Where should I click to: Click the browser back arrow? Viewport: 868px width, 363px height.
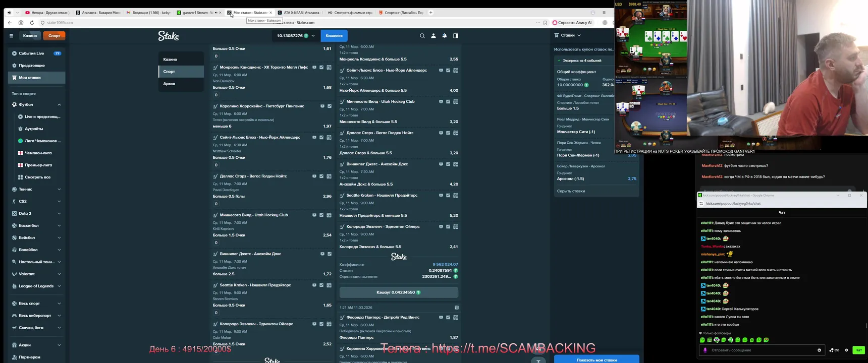pos(10,23)
